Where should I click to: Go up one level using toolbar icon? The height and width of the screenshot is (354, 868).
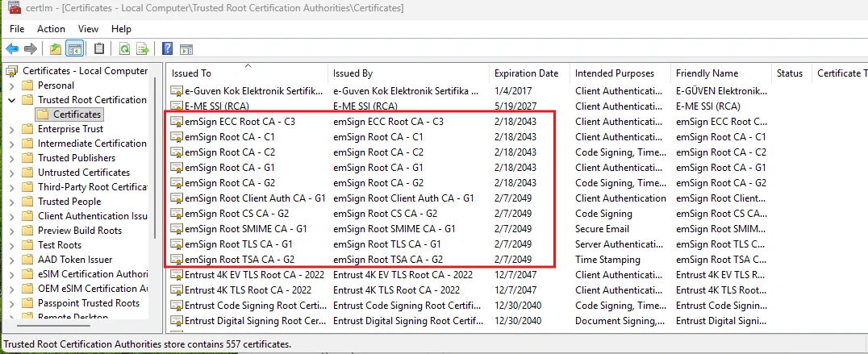[x=56, y=48]
